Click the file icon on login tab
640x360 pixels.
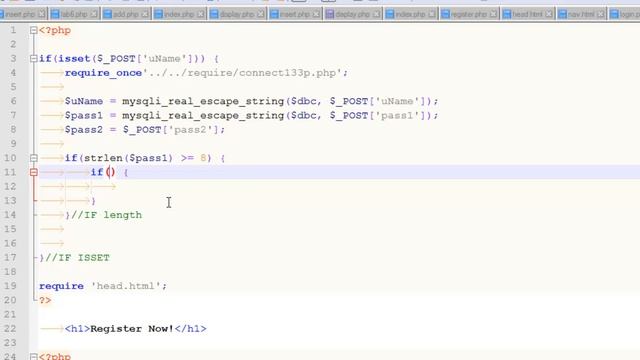(x=615, y=14)
